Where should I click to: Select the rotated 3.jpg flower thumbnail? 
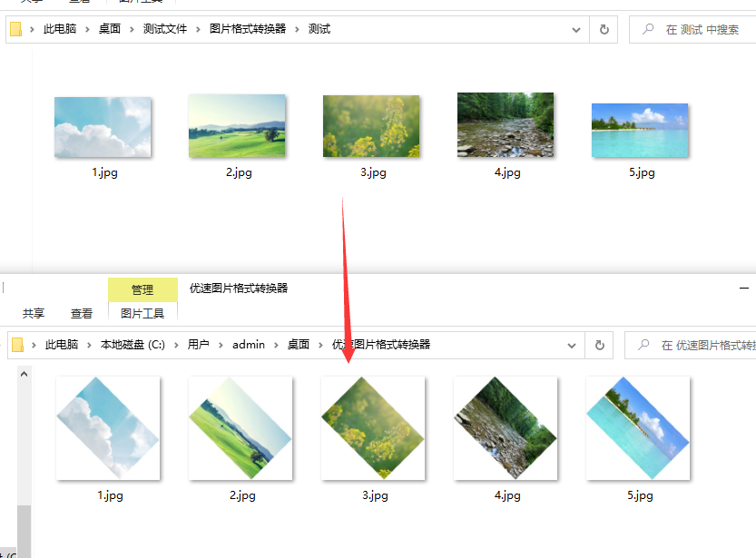pos(373,428)
